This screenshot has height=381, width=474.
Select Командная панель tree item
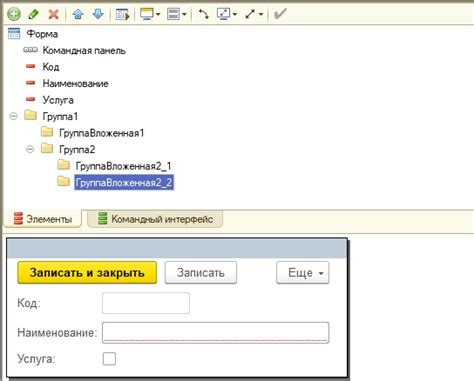pos(84,51)
